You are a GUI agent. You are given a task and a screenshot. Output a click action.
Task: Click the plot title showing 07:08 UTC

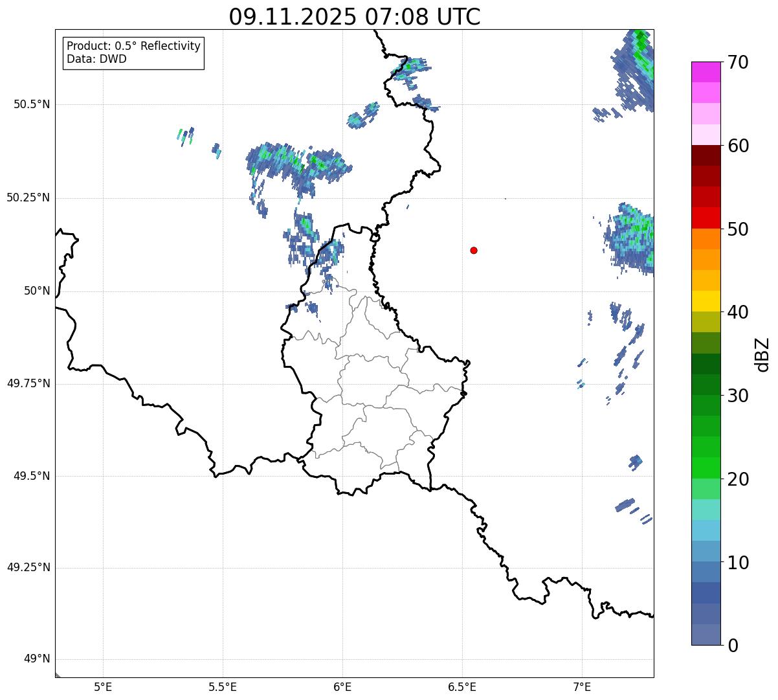355,17
